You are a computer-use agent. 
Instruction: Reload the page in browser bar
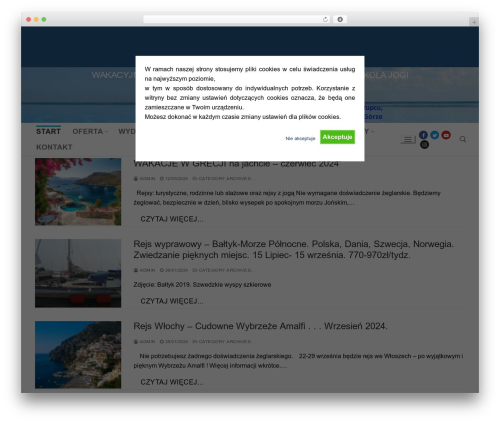[325, 19]
